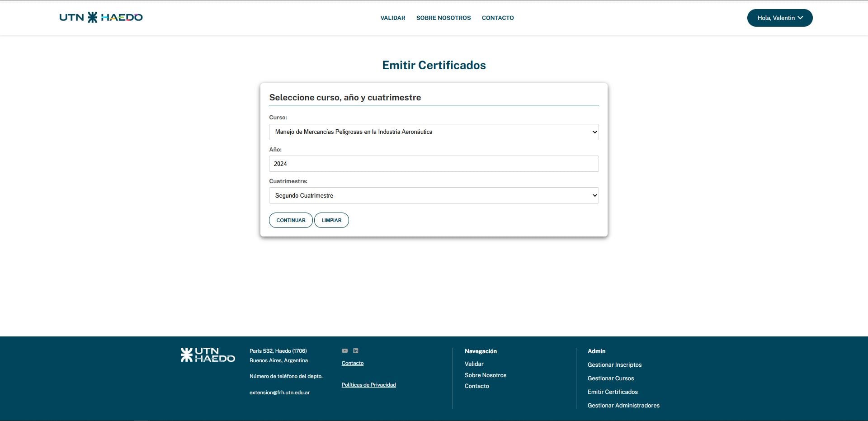The width and height of the screenshot is (868, 421).
Task: Select Sobre Nosotros under footer Navegación
Action: (486, 375)
